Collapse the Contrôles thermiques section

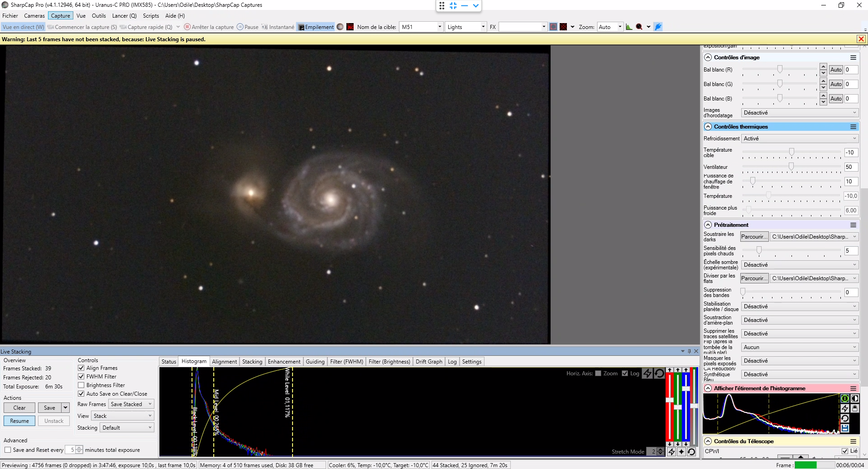click(x=708, y=127)
